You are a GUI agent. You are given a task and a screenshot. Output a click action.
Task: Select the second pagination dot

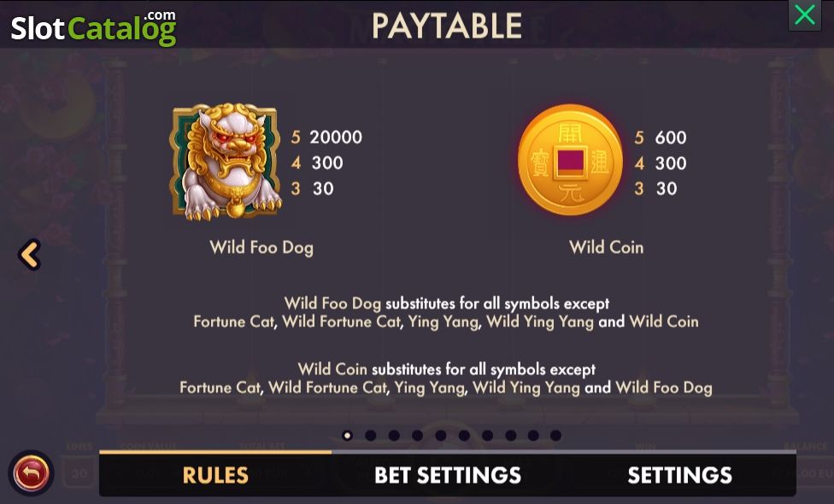pos(371,436)
